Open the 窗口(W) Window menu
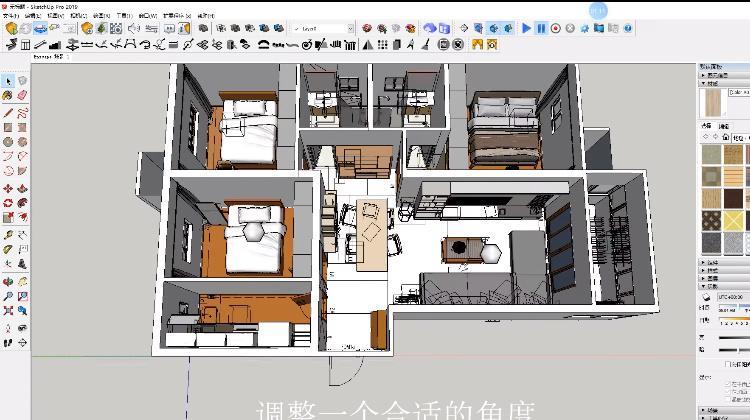Image resolution: width=750 pixels, height=420 pixels. coord(147,16)
